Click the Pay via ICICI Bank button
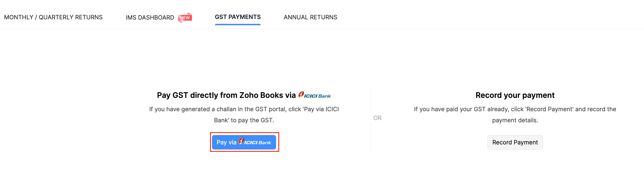644x181 pixels. tap(244, 142)
